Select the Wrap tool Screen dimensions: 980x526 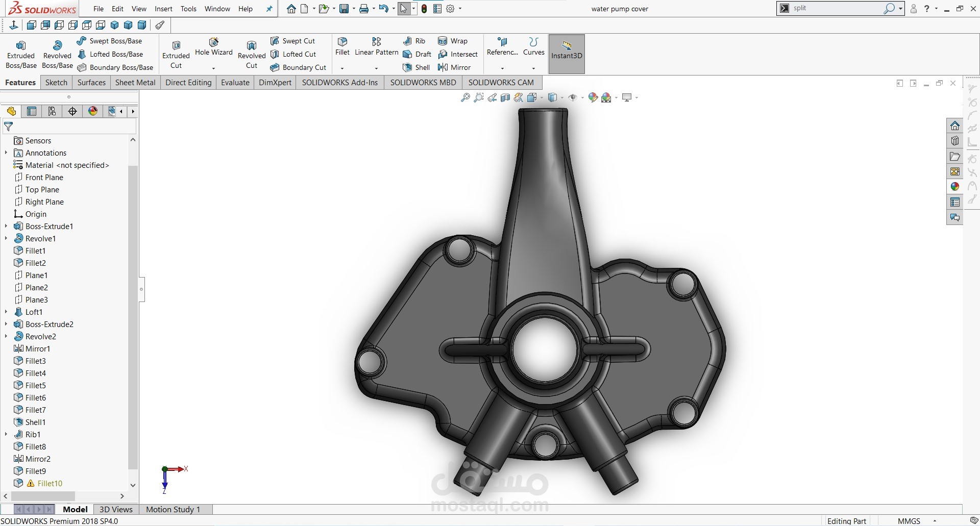coord(453,41)
